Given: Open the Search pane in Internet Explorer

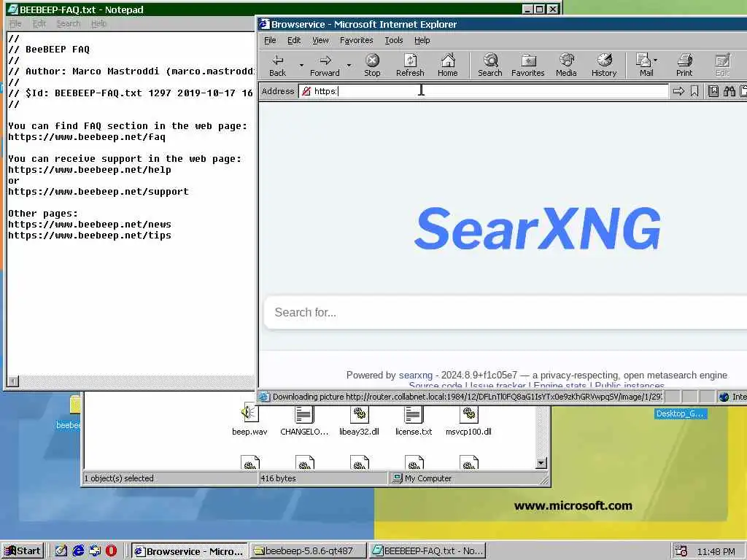Looking at the screenshot, I should pyautogui.click(x=489, y=65).
